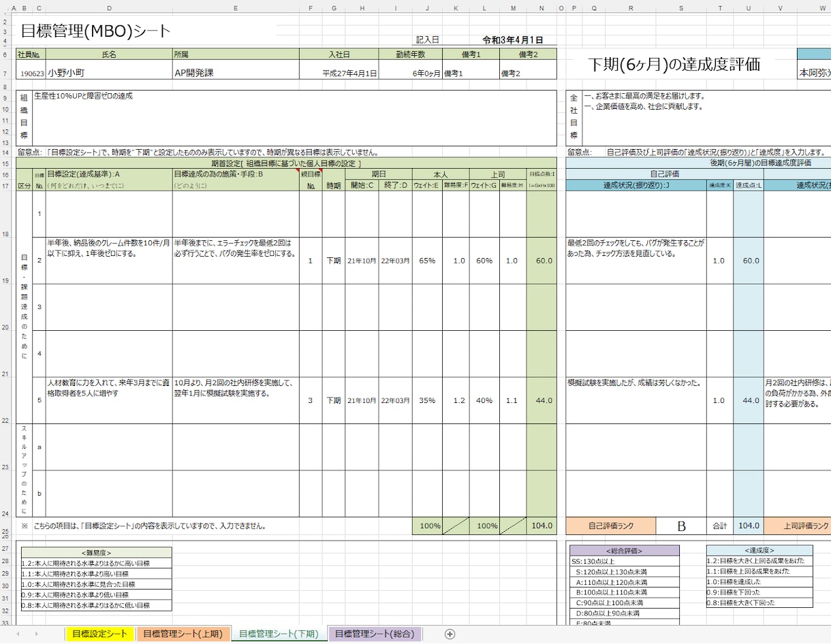Image resolution: width=831 pixels, height=644 pixels.
Task: Select legend row 0.8:本人に期待される水準よりはるかに低い目標
Action: click(97, 605)
